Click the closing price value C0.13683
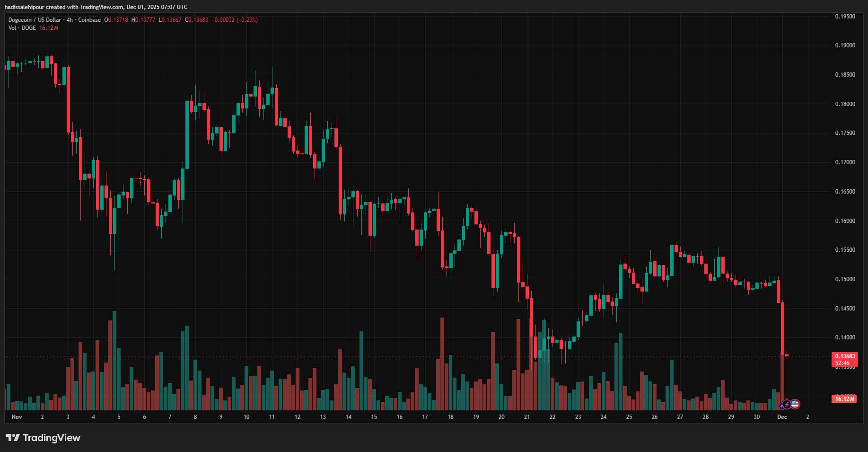This screenshot has height=452, width=868. coord(196,20)
